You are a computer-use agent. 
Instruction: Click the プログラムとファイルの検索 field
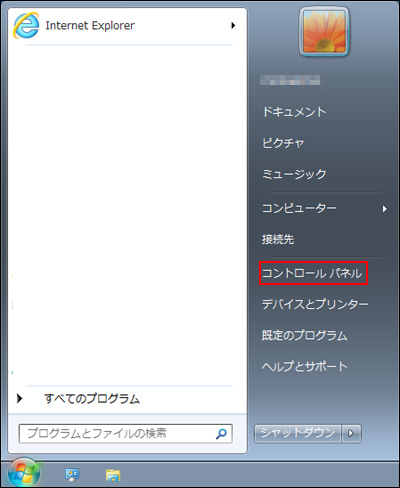126,433
